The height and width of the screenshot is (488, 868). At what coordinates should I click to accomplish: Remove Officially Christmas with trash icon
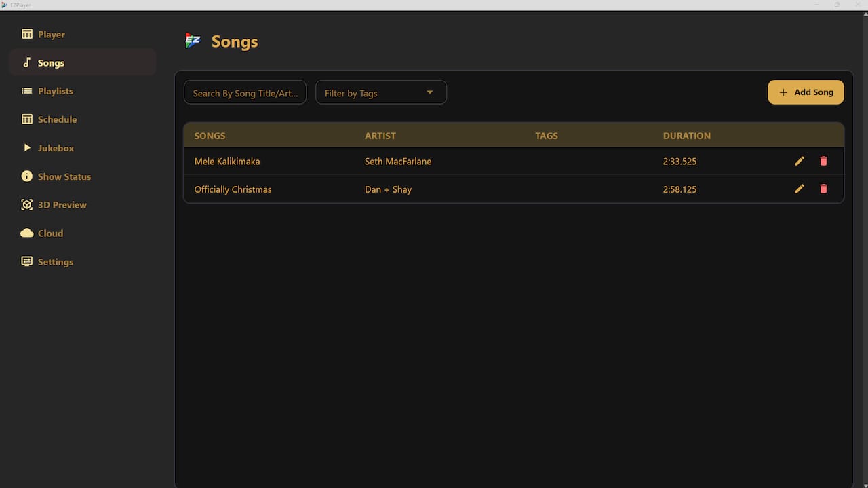tap(823, 189)
